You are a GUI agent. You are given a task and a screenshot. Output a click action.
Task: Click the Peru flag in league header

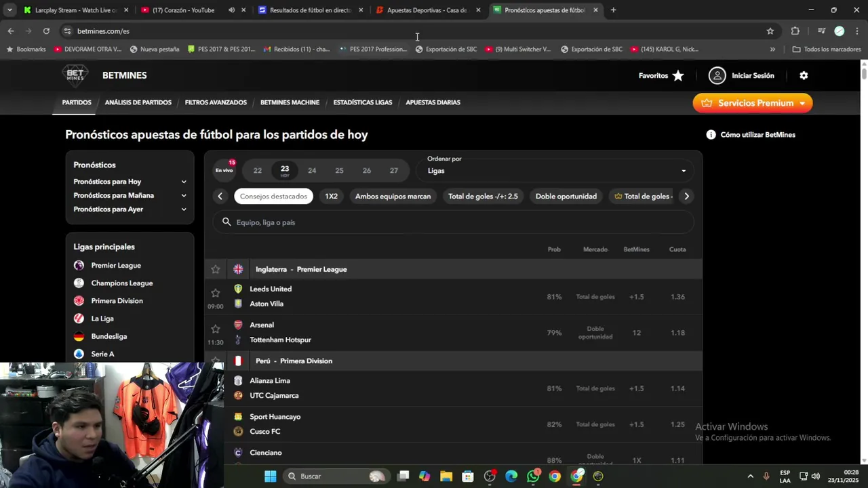point(238,361)
